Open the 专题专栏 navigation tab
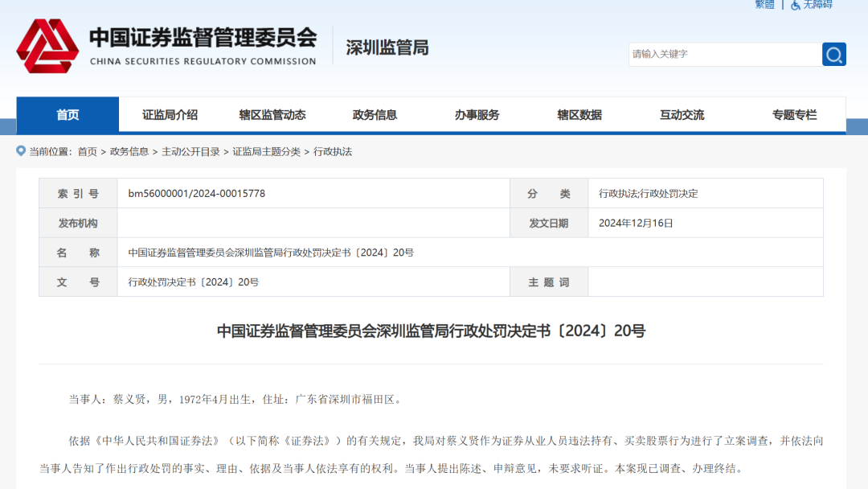868x489 pixels. [794, 115]
